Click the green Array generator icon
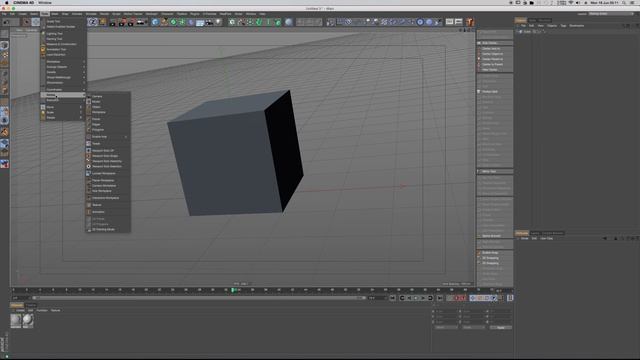Viewport: 640px width, 360px height. 182,22
